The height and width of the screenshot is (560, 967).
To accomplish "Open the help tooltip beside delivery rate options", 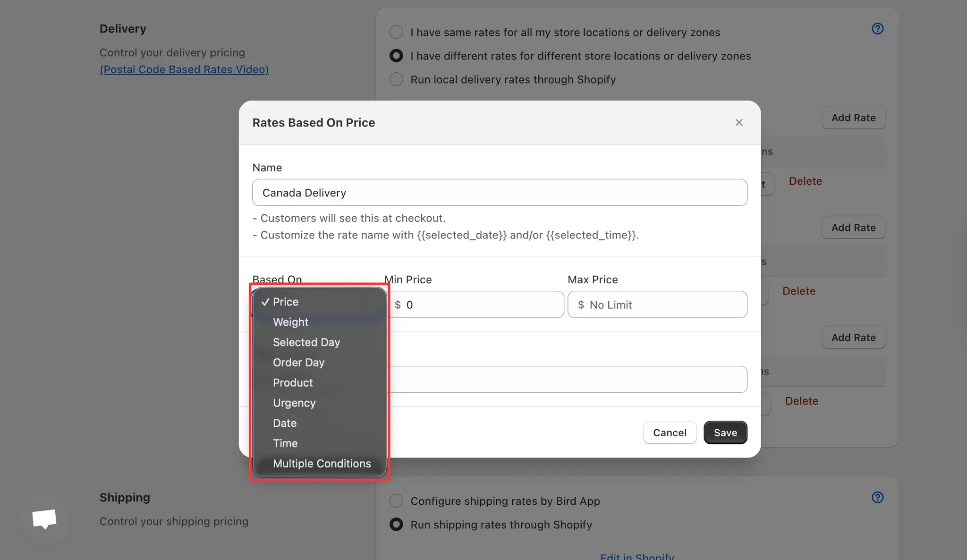I will pyautogui.click(x=877, y=29).
